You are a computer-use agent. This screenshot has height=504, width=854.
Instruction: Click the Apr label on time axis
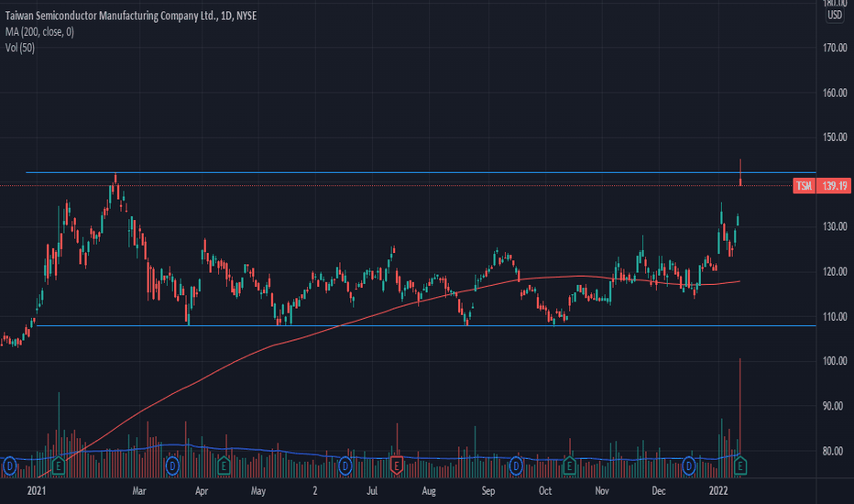(202, 491)
